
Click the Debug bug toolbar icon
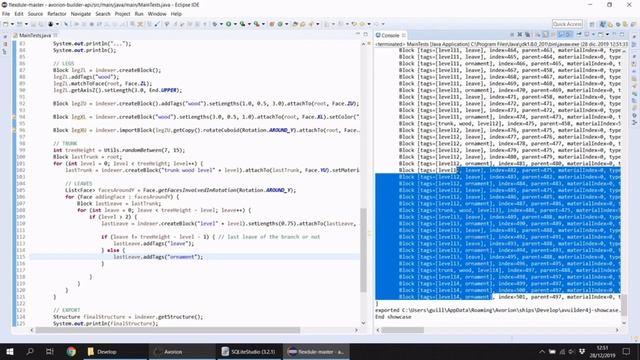point(215,24)
